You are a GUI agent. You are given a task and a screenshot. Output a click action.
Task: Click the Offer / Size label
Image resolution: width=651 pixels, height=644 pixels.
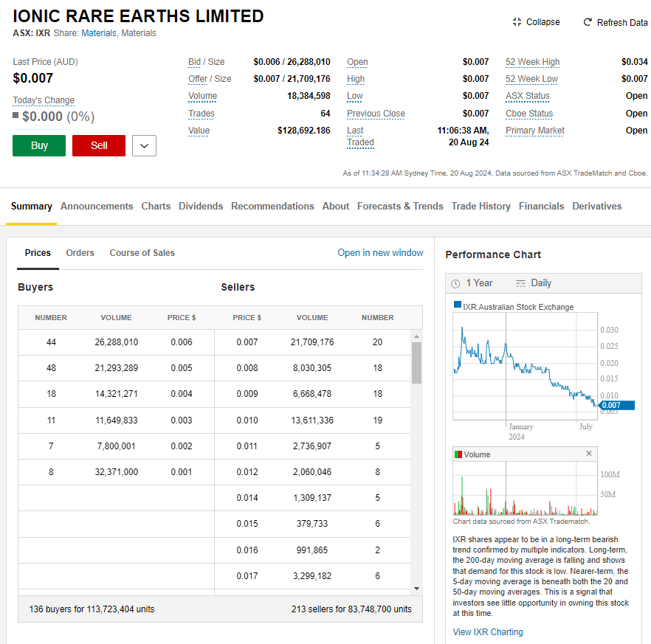point(210,79)
